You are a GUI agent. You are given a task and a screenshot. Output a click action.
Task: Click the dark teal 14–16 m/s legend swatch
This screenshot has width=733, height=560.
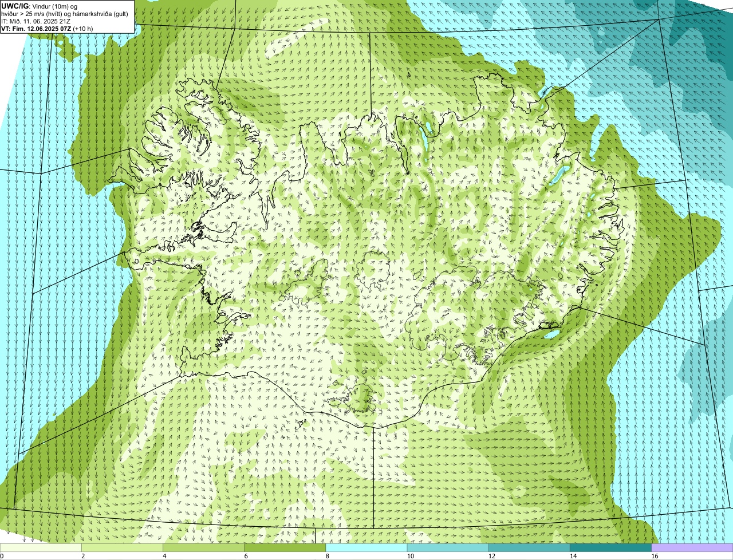[610, 547]
